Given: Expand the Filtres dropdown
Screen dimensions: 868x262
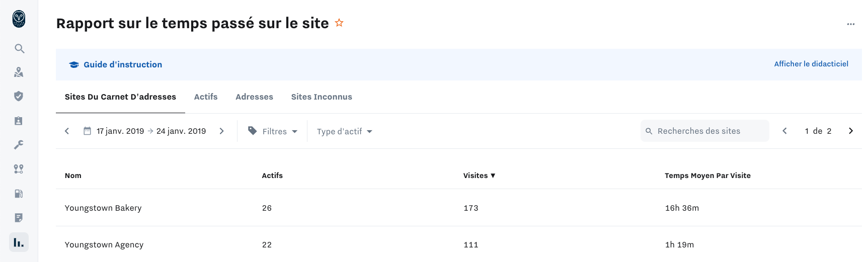Looking at the screenshot, I should 273,131.
